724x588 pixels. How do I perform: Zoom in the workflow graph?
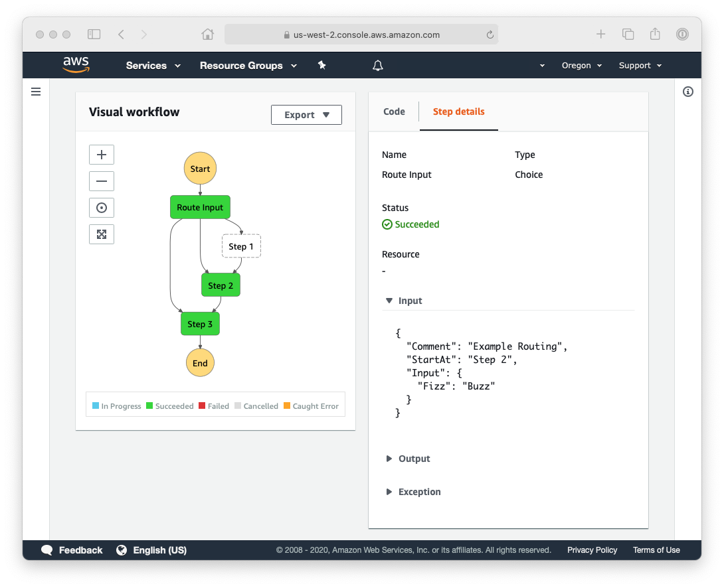click(x=102, y=155)
